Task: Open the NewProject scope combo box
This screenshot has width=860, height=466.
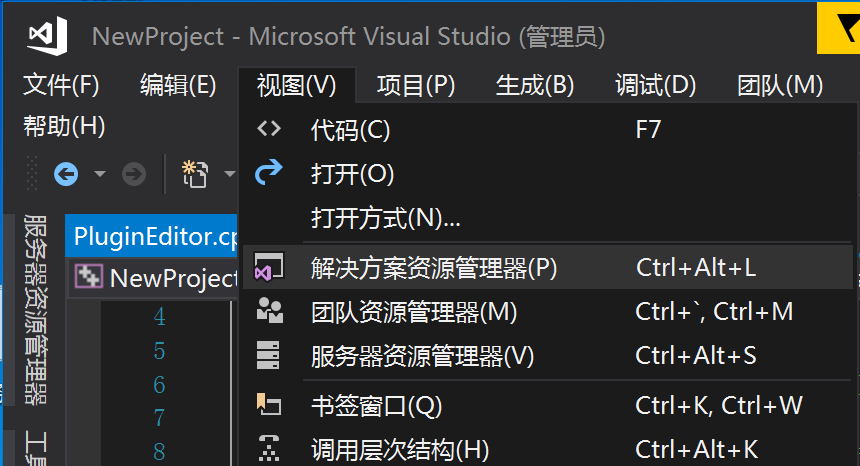Action: click(155, 277)
